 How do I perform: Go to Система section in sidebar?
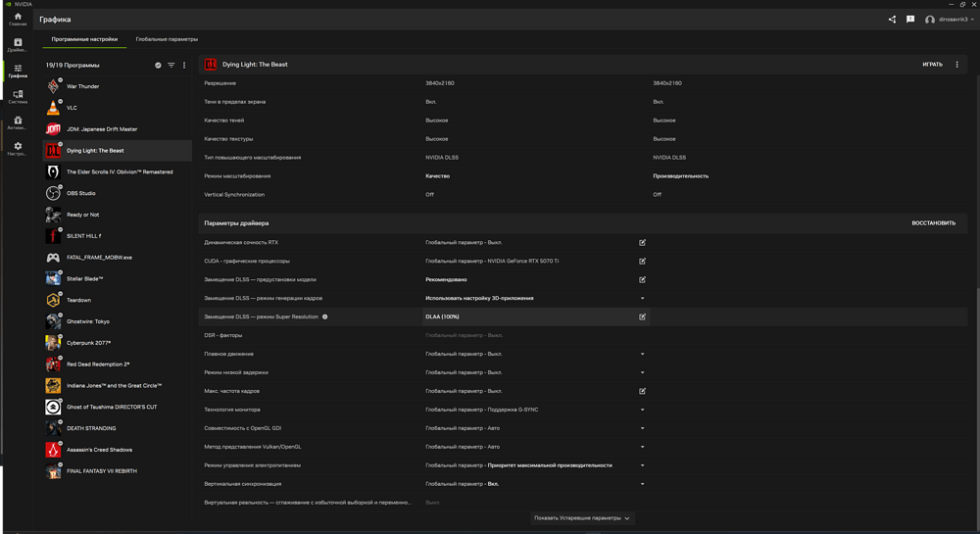coord(18,96)
